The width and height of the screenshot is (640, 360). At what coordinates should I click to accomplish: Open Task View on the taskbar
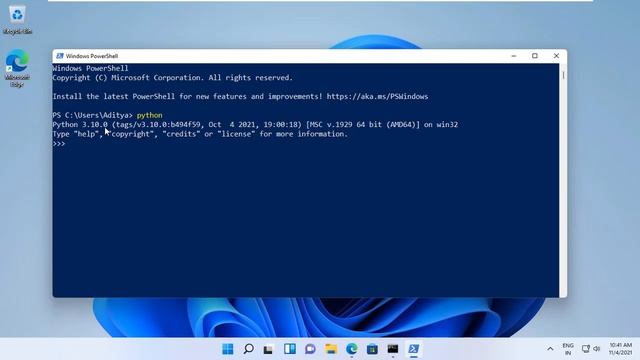[268, 349]
